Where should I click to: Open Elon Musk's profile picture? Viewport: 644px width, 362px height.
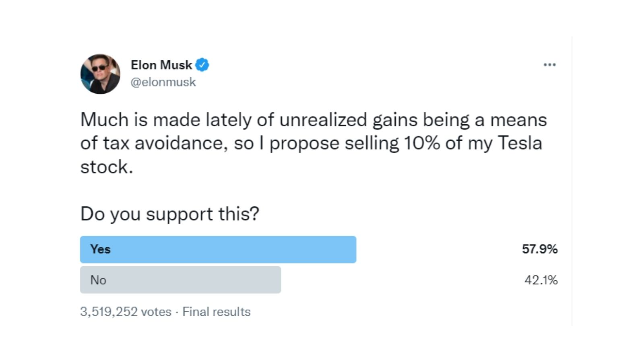[x=100, y=74]
